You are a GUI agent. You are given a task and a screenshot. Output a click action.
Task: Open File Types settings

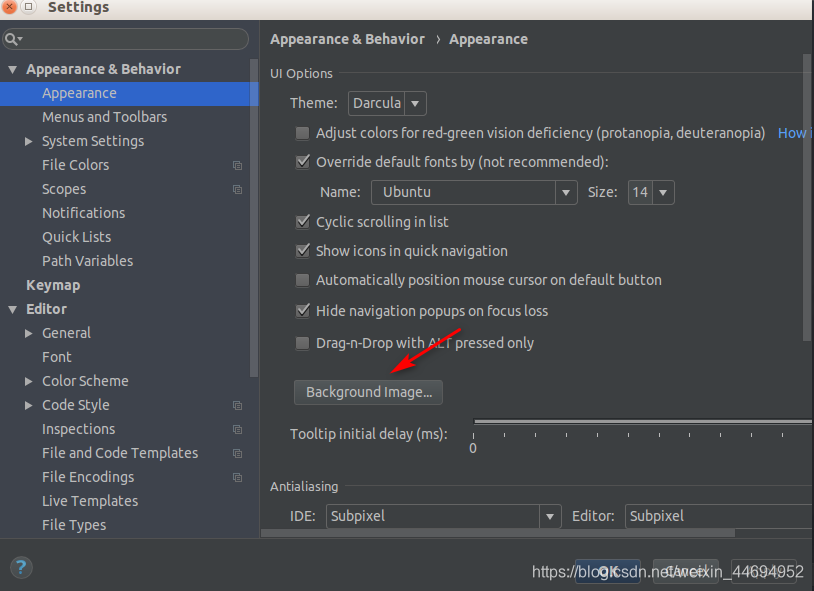point(74,525)
